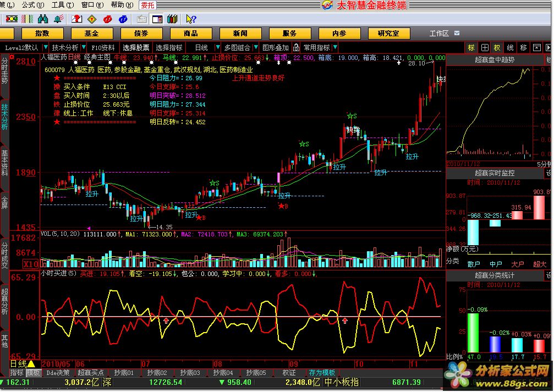
Task: Click the grid cross icon button
Action: [x=485, y=47]
